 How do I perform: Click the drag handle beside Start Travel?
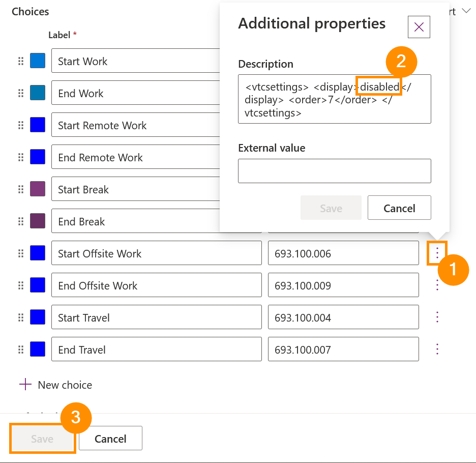coord(21,317)
